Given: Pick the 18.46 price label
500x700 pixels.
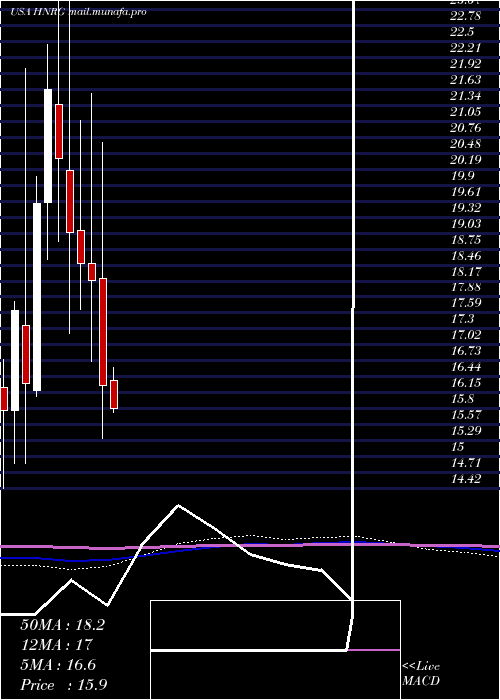Looking at the screenshot, I should point(466,256).
